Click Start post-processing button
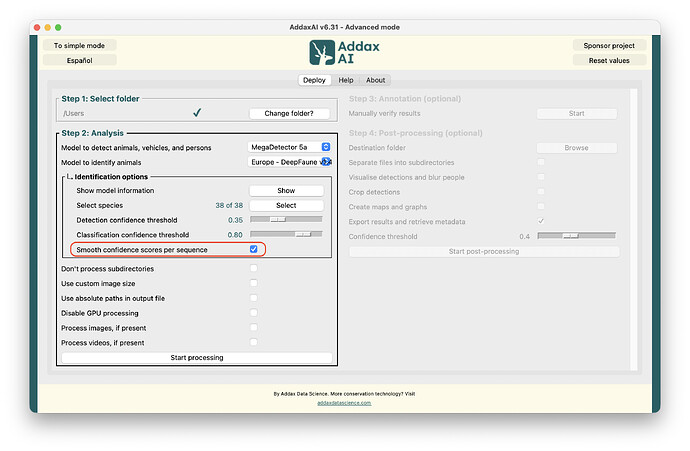The image size is (690, 451). click(x=484, y=252)
